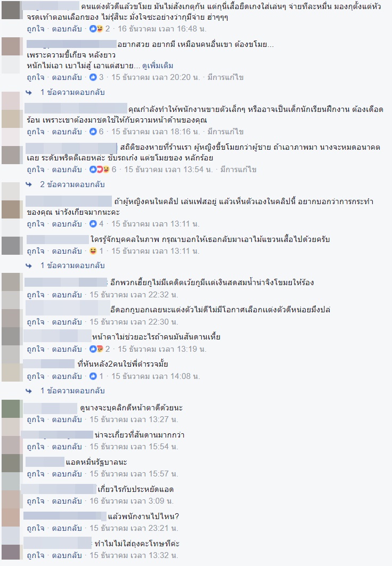Click the reply arrow icon beside '2 ข้อความตอบกลับ'
This screenshot has width=392, height=566.
tap(29, 184)
